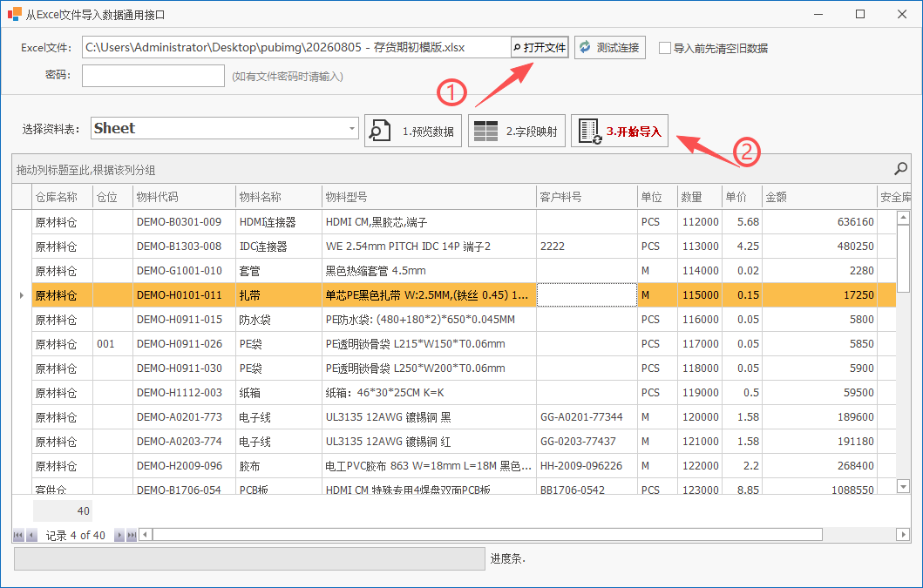
Task: Click the 测试连接 test connection button
Action: coord(610,48)
